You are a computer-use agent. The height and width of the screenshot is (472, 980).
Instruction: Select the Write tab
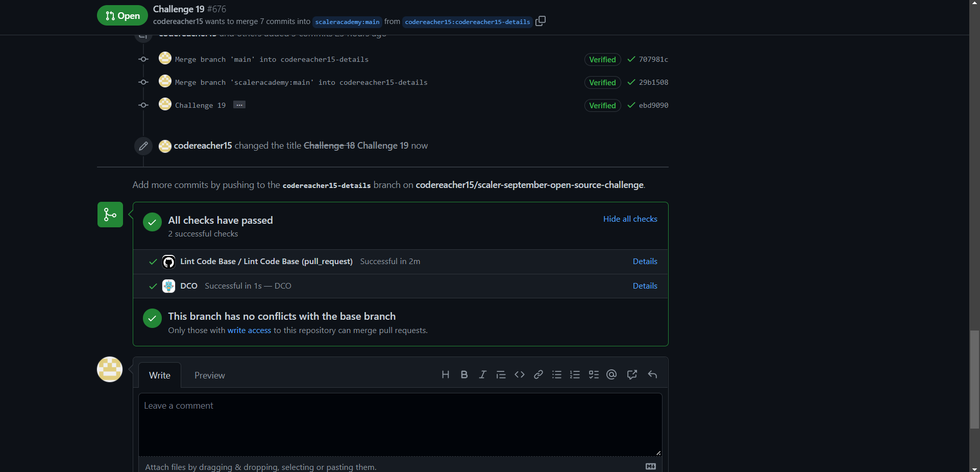pyautogui.click(x=160, y=375)
